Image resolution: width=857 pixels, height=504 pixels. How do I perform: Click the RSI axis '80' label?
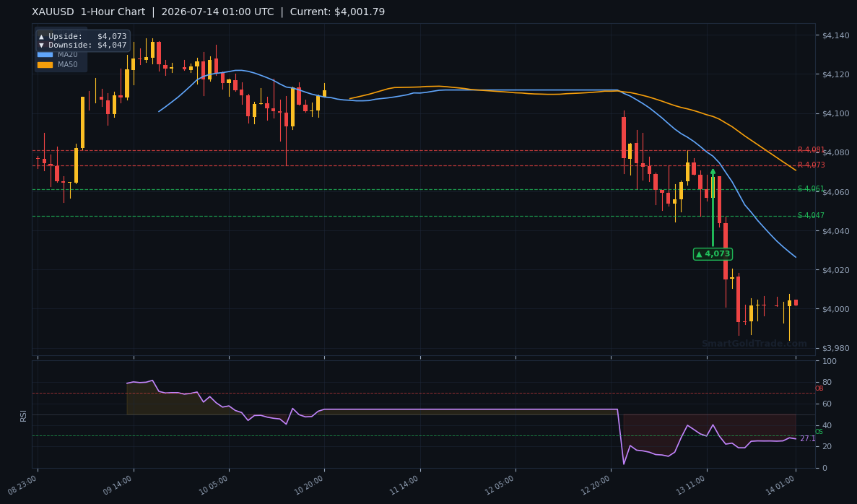(x=827, y=383)
